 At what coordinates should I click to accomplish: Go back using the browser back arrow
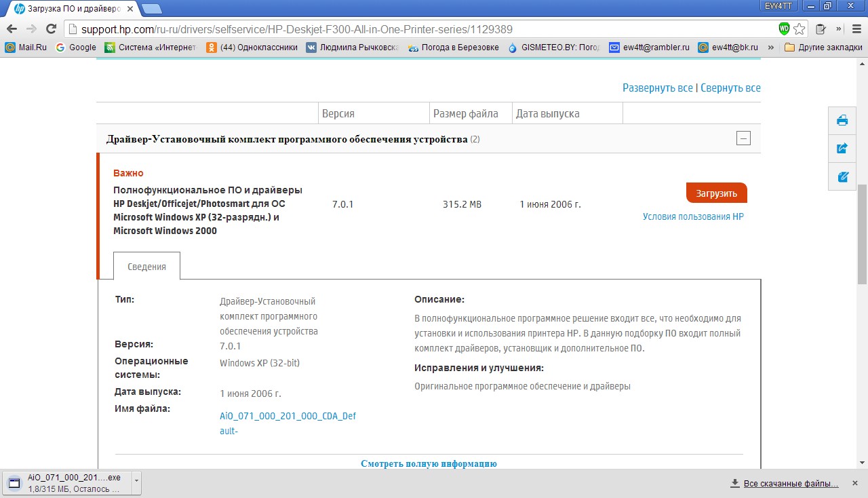[12, 29]
